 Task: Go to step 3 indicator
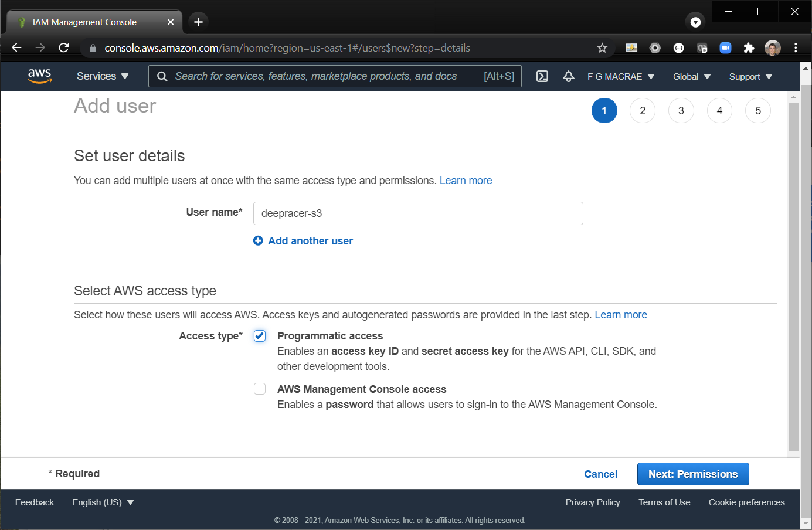pos(681,111)
